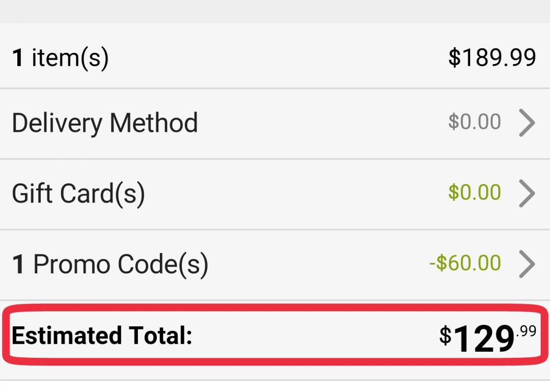The height and width of the screenshot is (392, 550).
Task: Tap the Promo Code(s) label
Action: click(121, 264)
